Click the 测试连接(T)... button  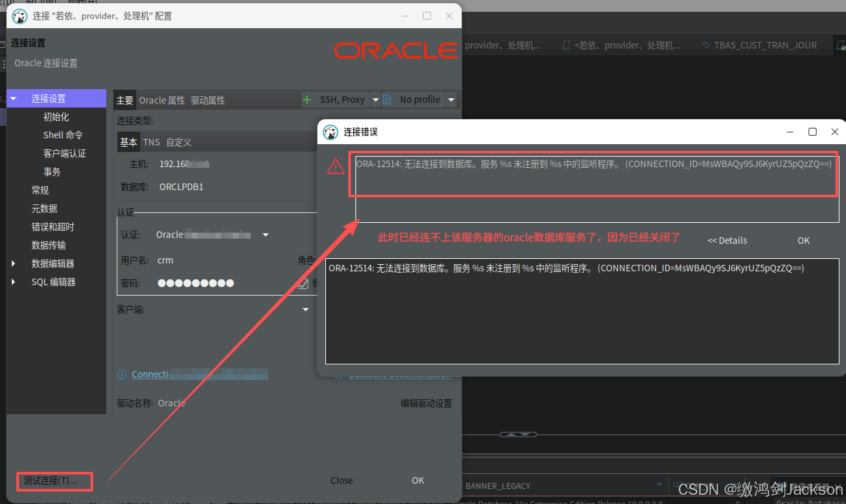pyautogui.click(x=55, y=481)
